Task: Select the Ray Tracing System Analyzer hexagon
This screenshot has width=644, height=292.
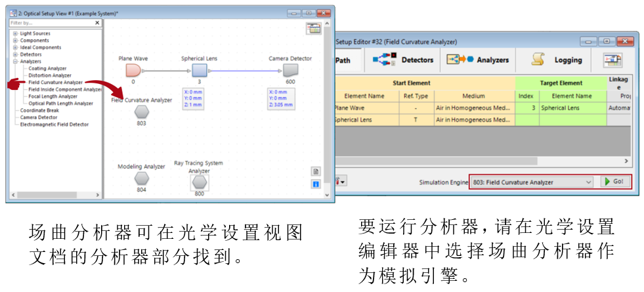Action: 199,183
